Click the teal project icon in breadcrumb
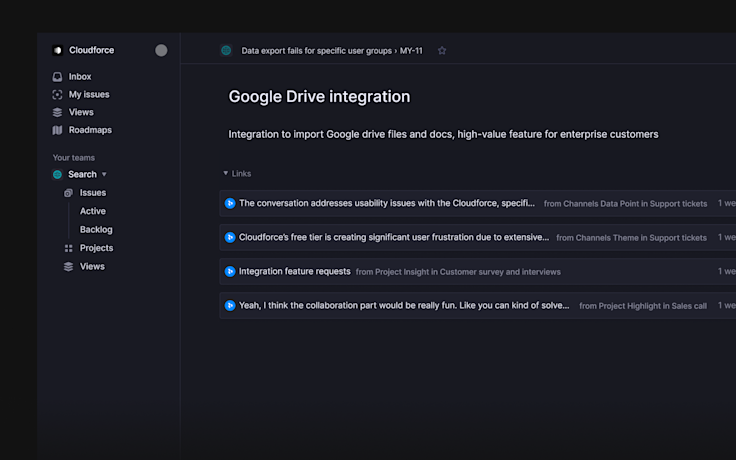736x460 pixels. (x=226, y=50)
